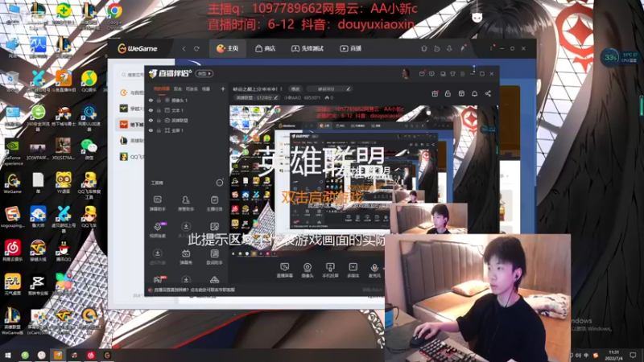644x362 pixels.
Task: Select QQ飞车 in WeGame sidebar
Action: 130,157
